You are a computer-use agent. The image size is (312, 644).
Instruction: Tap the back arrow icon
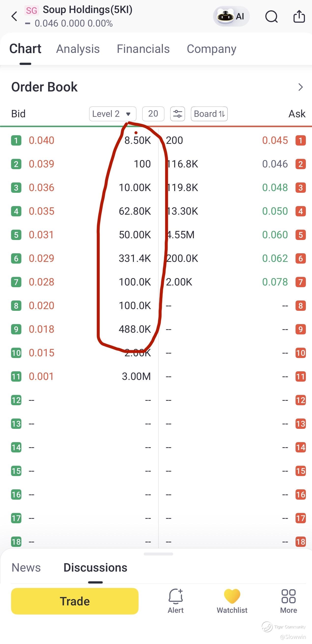point(14,16)
